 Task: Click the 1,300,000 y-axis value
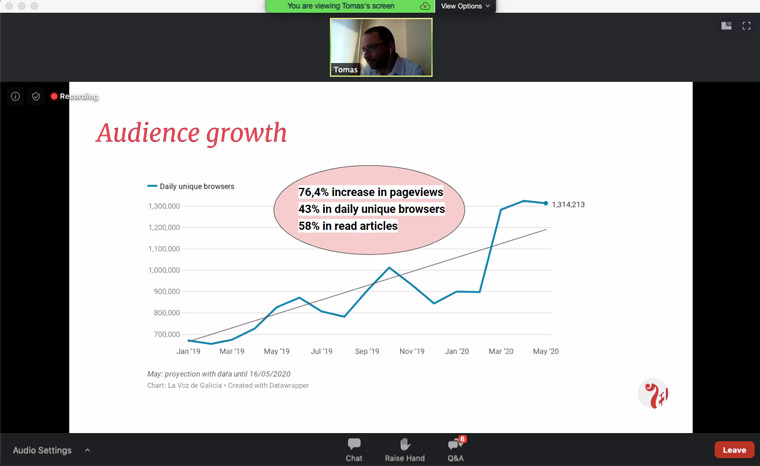pos(164,206)
